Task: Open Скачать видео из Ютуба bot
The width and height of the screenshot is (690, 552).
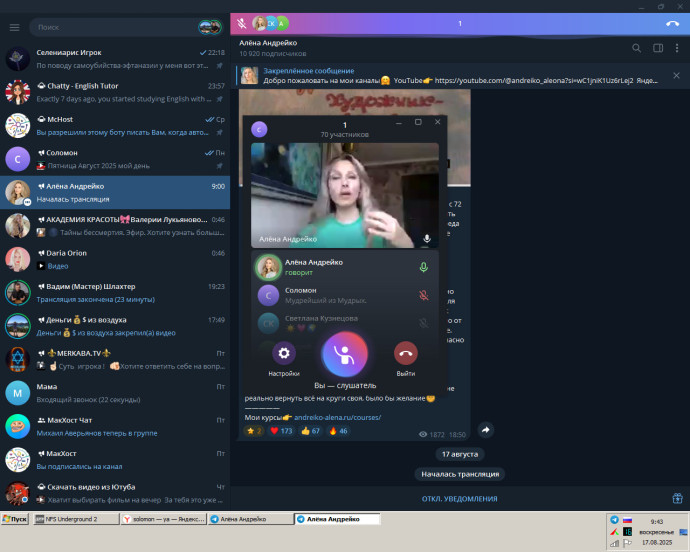Action: (115, 493)
